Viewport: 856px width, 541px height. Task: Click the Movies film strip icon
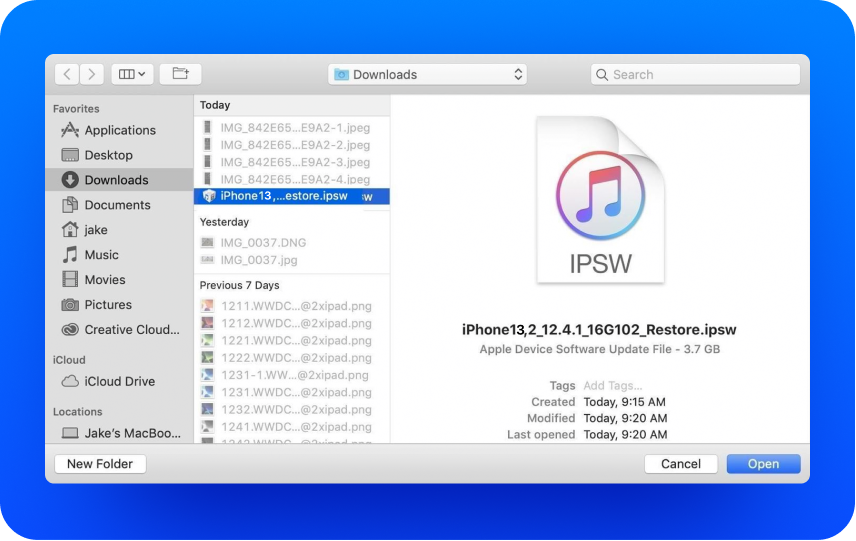point(70,280)
